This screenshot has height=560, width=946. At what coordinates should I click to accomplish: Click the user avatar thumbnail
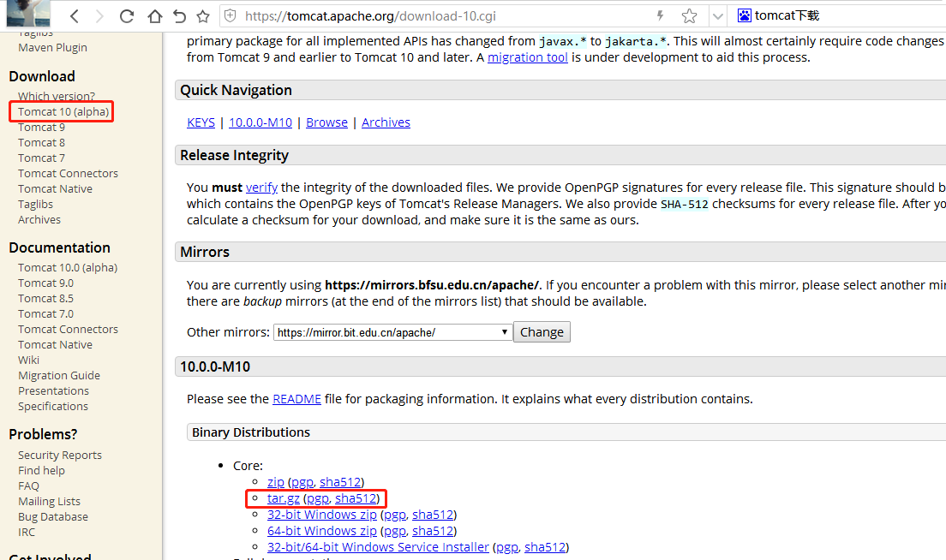(28, 13)
